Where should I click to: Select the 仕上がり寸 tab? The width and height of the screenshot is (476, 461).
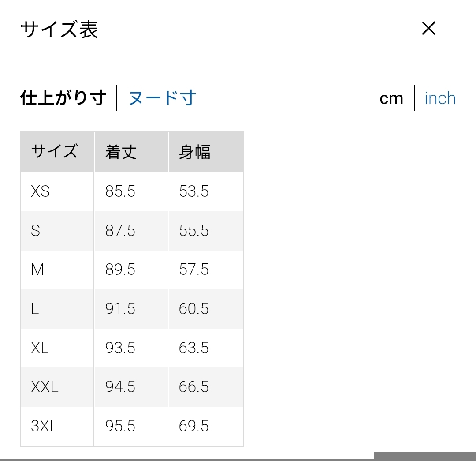click(63, 98)
